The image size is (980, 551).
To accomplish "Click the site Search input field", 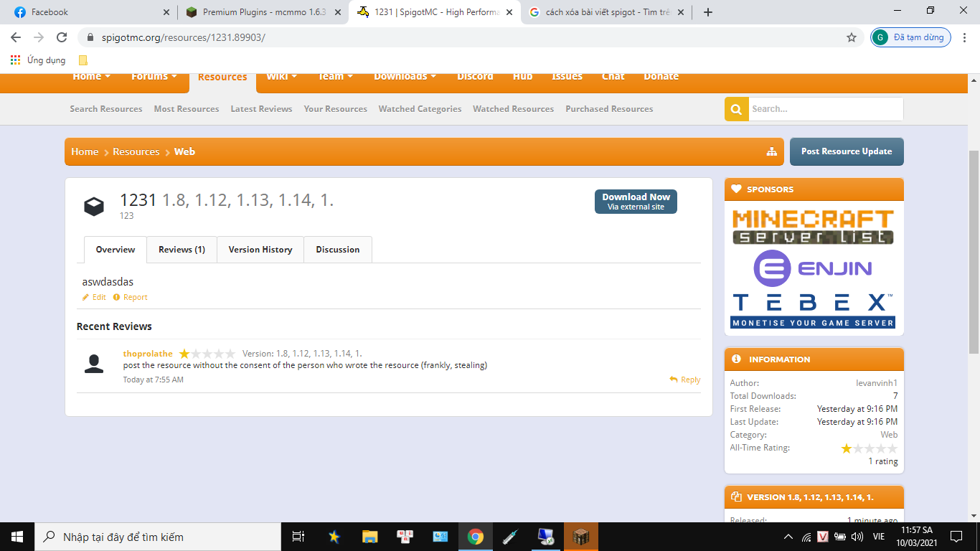I will point(825,109).
